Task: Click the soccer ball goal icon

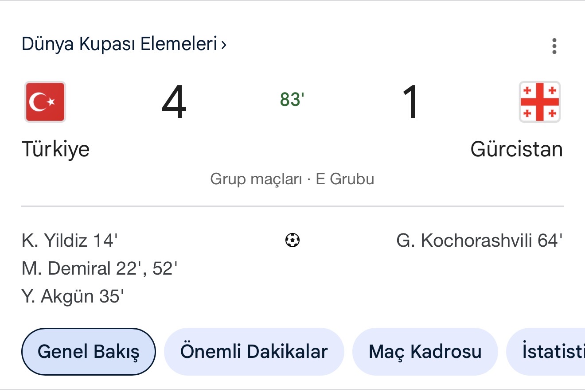Action: tap(292, 241)
